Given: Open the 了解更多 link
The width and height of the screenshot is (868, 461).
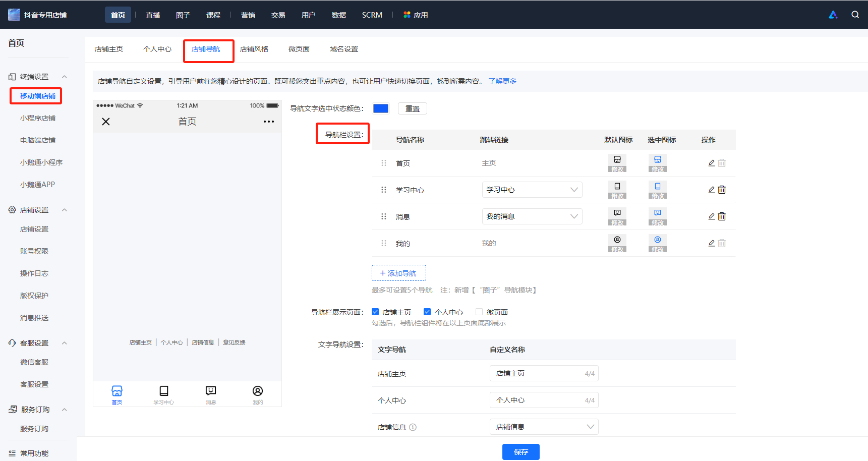Looking at the screenshot, I should 502,81.
